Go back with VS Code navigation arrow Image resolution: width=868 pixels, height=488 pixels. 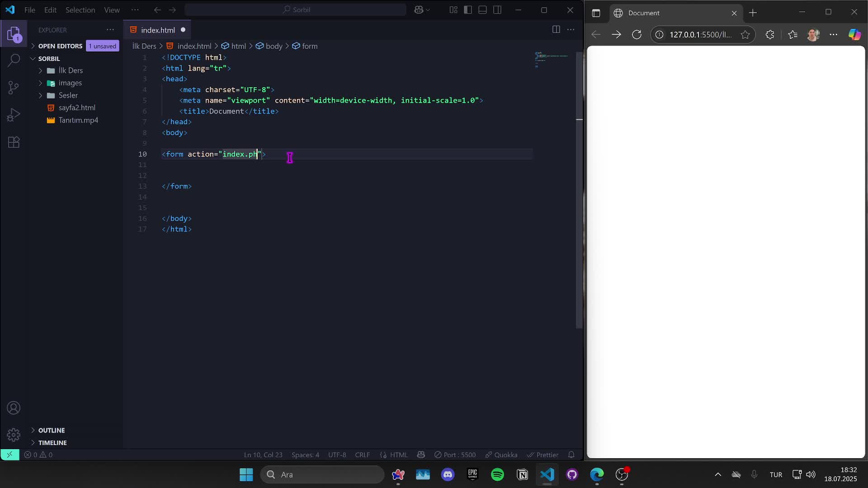point(157,10)
